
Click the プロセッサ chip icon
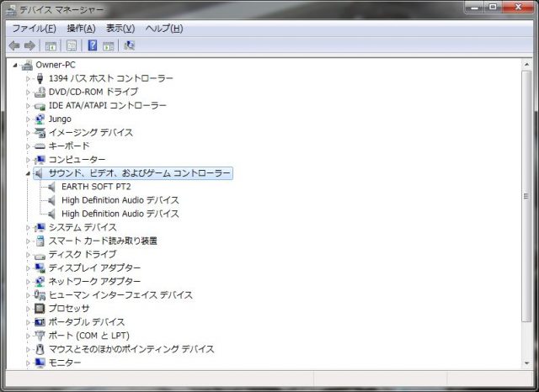(x=40, y=309)
